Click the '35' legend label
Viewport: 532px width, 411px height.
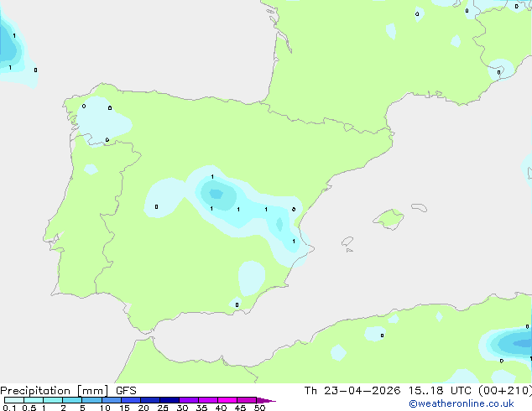point(201,408)
